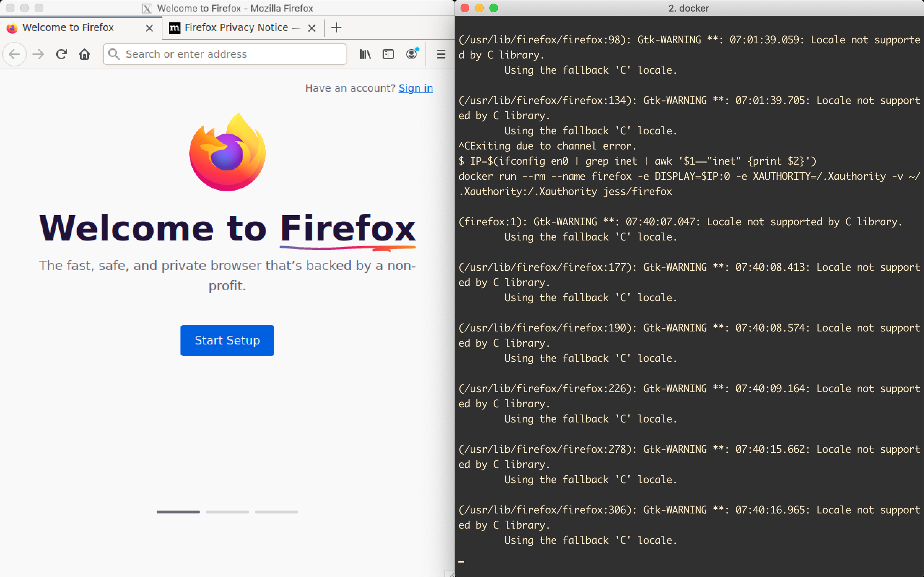The image size is (924, 577).
Task: Close the Welcome to Firefox tab
Action: point(149,28)
